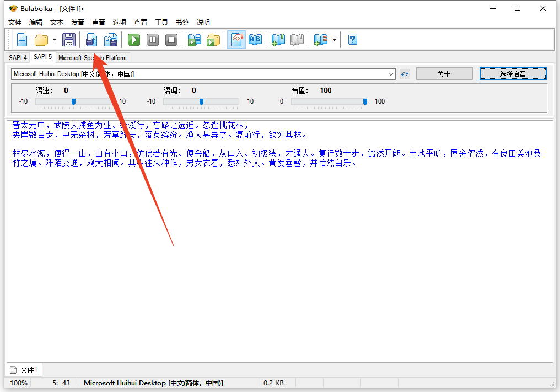Click the Save Audio File icon

tap(91, 40)
